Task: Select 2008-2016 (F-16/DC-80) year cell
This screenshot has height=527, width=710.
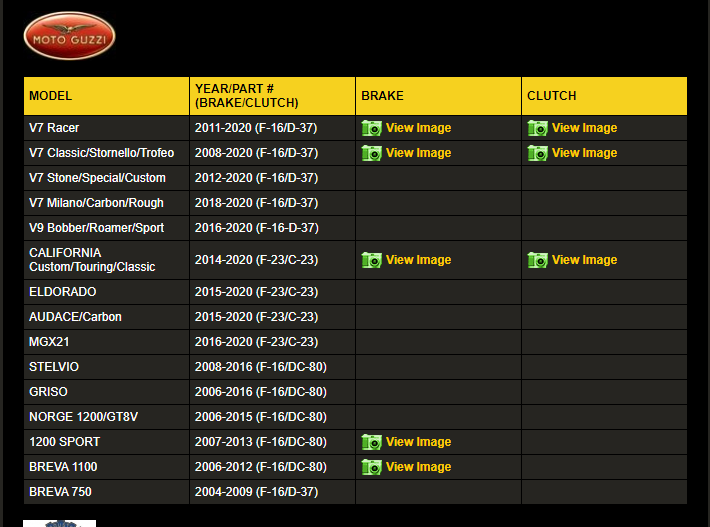Action: coord(273,367)
